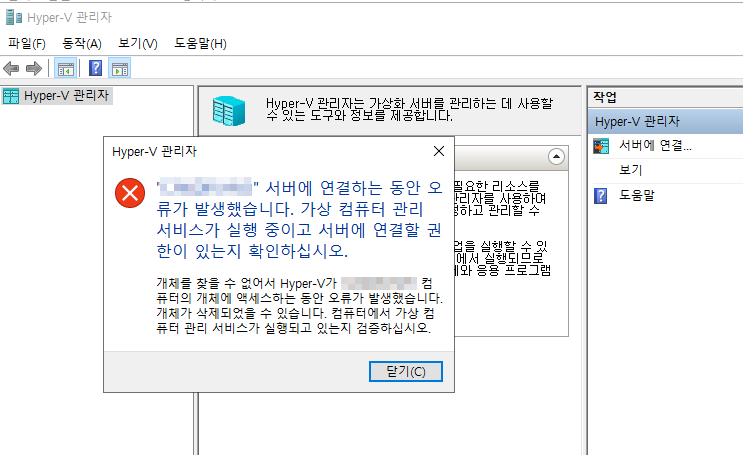Click the 닫기(C) button in the error dialog
This screenshot has width=743, height=455.
(x=406, y=371)
